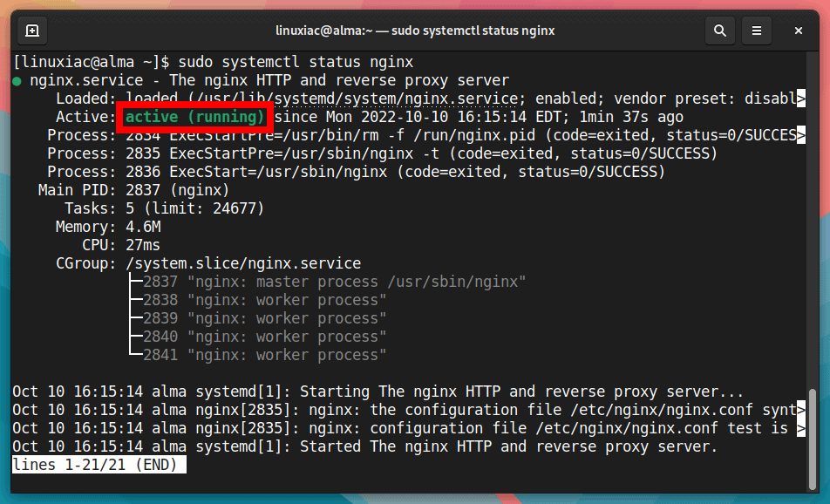This screenshot has height=504, width=830.
Task: Click the truncation marker on the syntax log line
Action: coord(801,410)
